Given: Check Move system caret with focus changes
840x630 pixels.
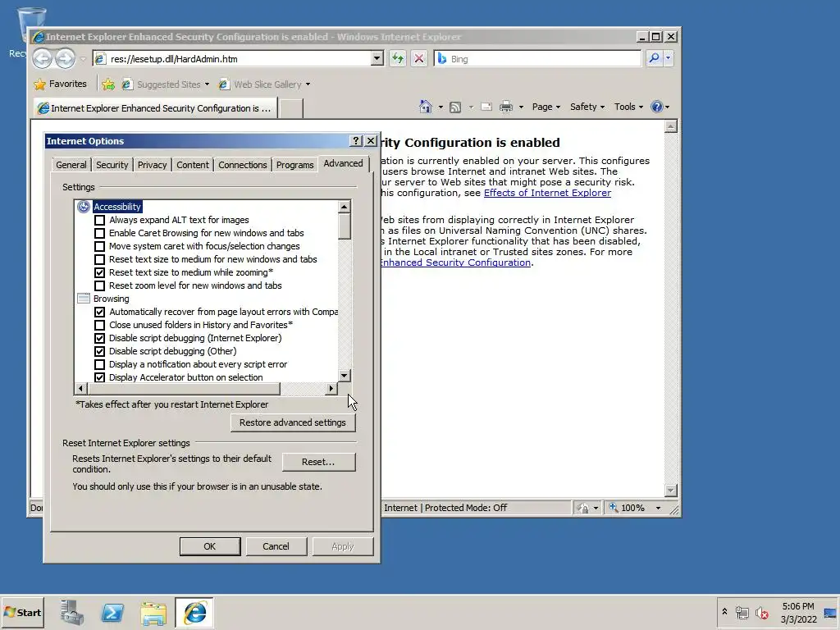Looking at the screenshot, I should click(x=99, y=246).
